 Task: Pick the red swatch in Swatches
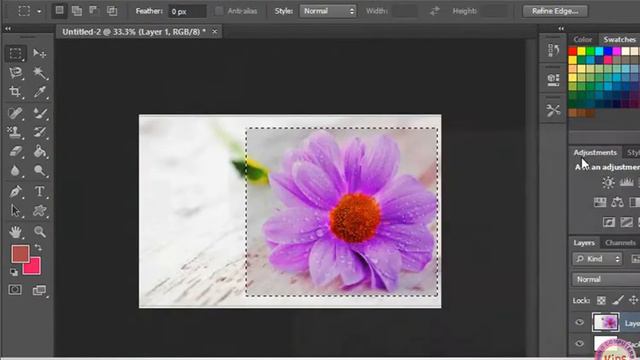click(x=572, y=51)
